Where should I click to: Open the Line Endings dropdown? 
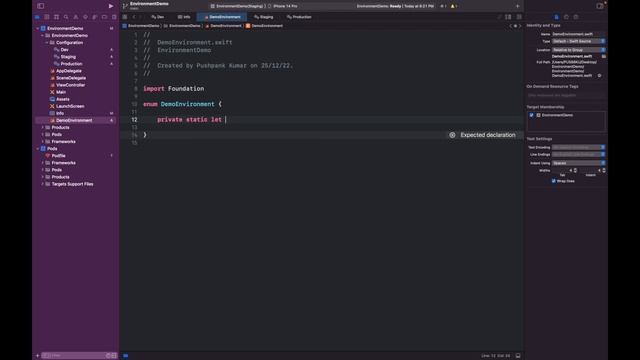coord(578,155)
